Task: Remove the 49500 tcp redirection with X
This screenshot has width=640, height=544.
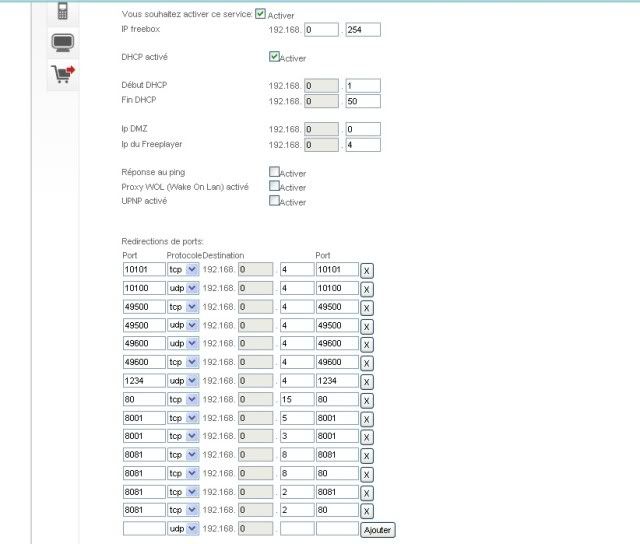Action: click(x=367, y=307)
